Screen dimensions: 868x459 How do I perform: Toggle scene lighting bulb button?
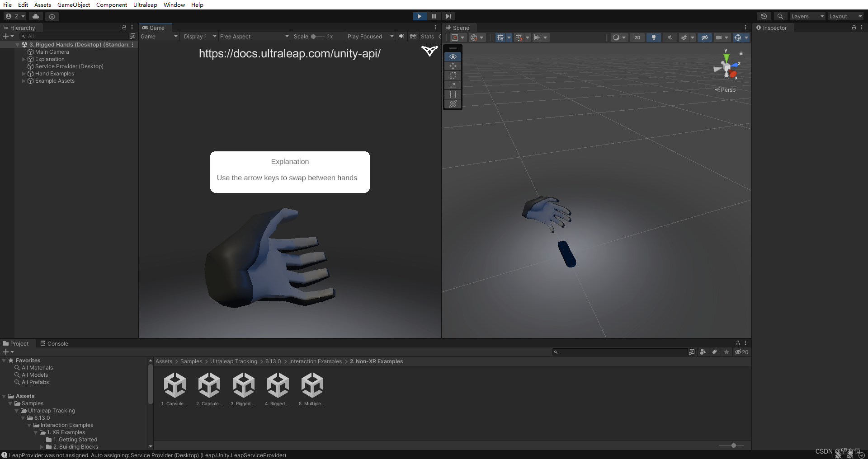click(654, 37)
